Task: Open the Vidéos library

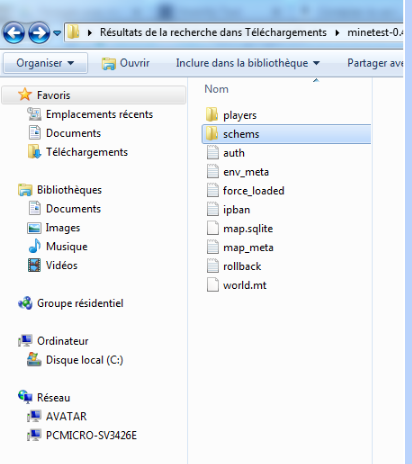Action: [x=62, y=265]
